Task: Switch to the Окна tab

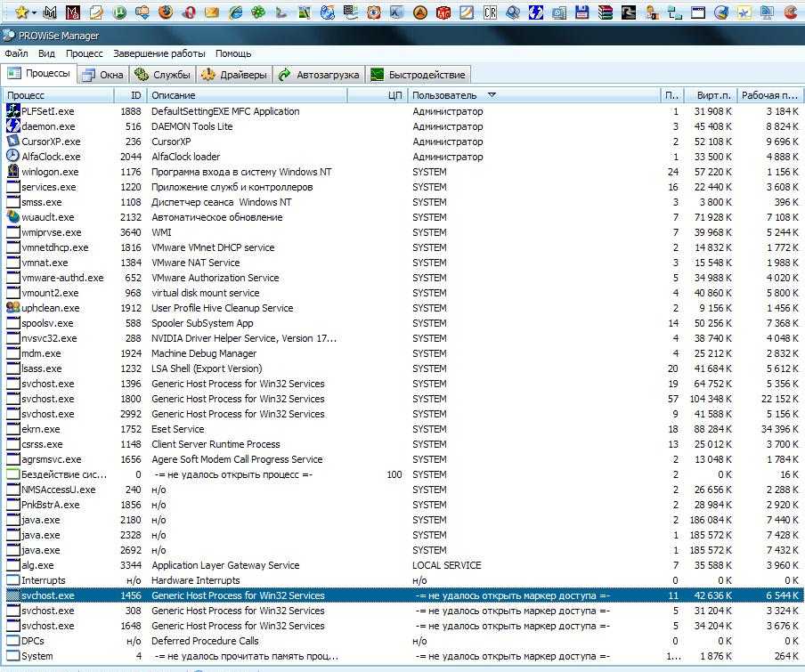Action: [103, 75]
